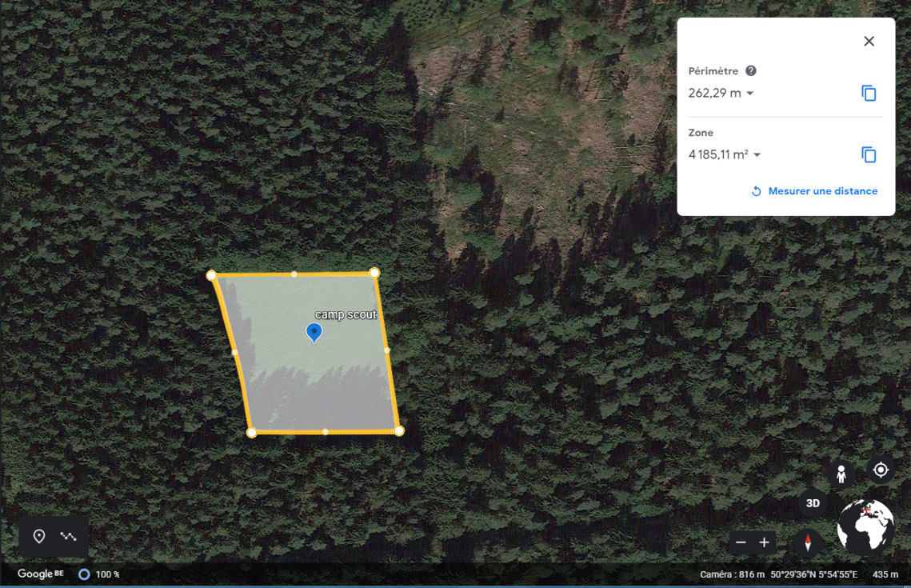Toggle the 3D view button
The width and height of the screenshot is (911, 588).
813,503
